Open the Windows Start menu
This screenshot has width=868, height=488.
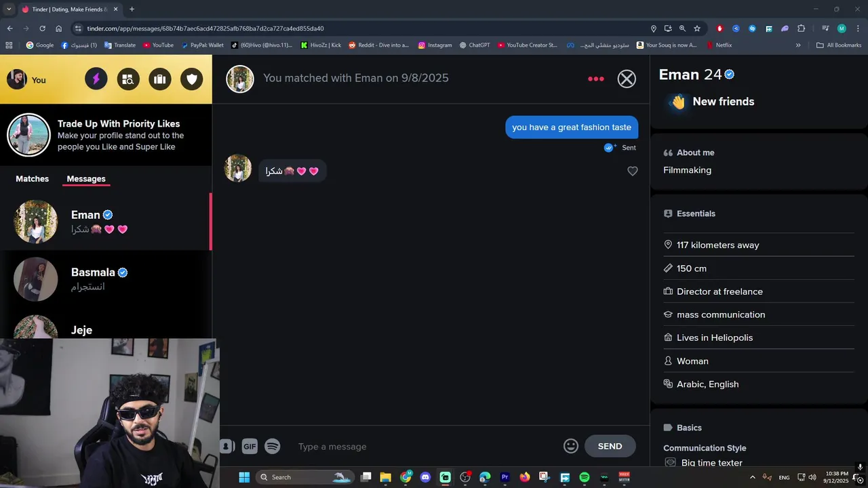244,477
